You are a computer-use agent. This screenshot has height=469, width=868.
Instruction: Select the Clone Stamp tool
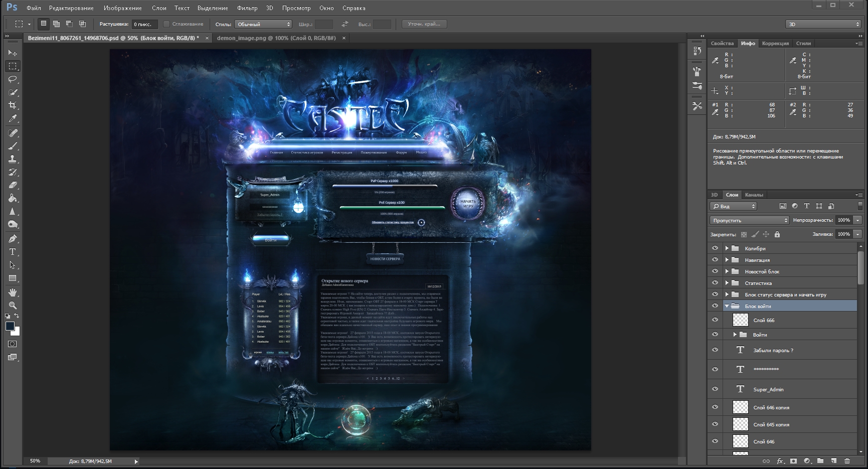pos(13,159)
